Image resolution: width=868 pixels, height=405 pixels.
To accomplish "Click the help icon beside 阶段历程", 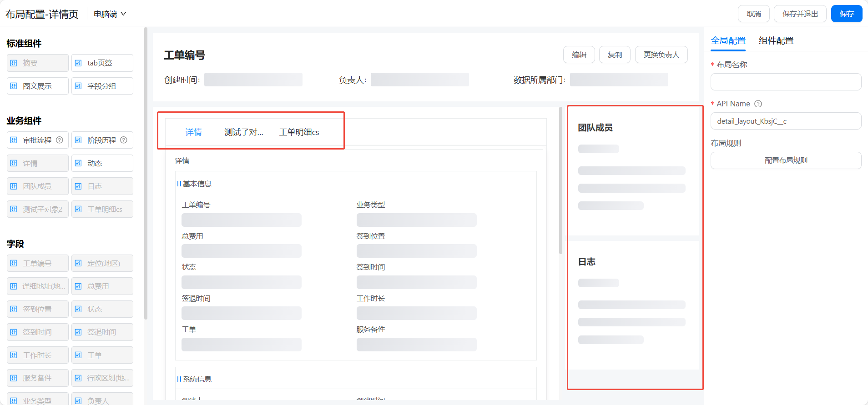I will point(124,140).
